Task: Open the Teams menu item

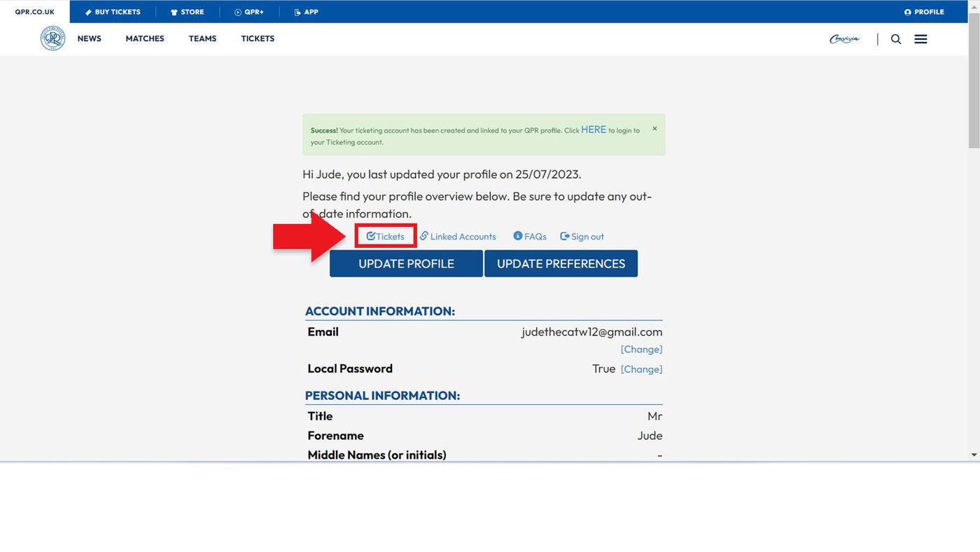Action: pos(202,39)
